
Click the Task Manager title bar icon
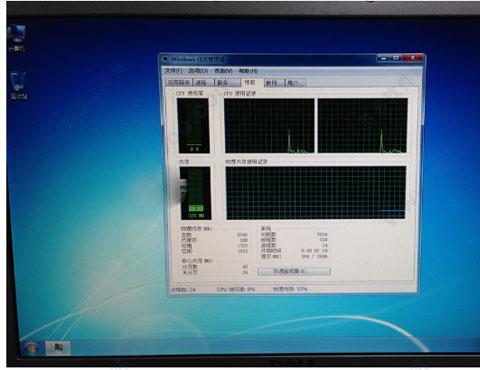165,59
